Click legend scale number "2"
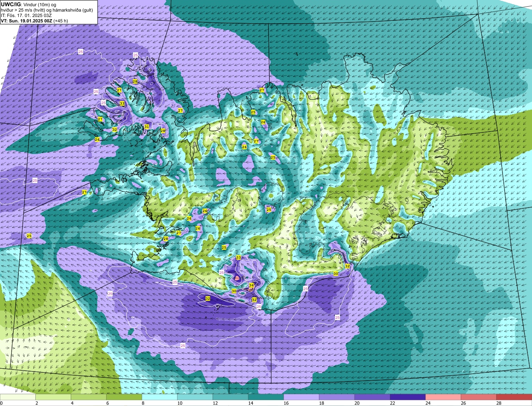 (x=37, y=403)
